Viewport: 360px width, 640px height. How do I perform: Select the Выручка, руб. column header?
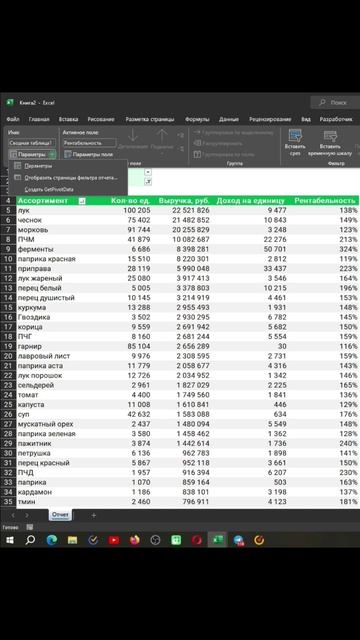click(184, 200)
